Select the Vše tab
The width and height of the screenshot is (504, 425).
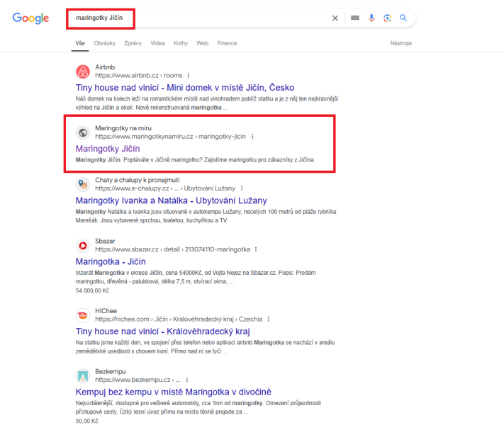80,43
